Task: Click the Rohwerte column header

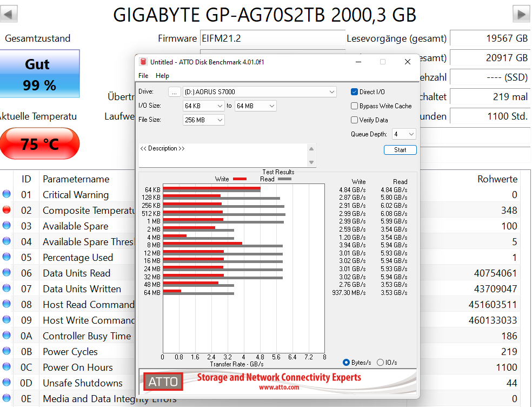Action: [x=497, y=179]
